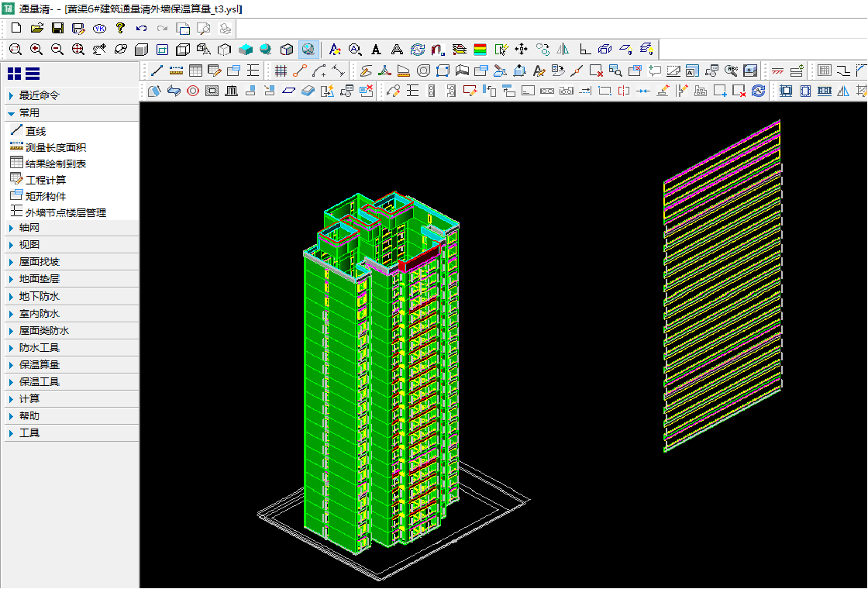Zoom out with the red minus magnifier
This screenshot has height=589, width=868.
57,50
